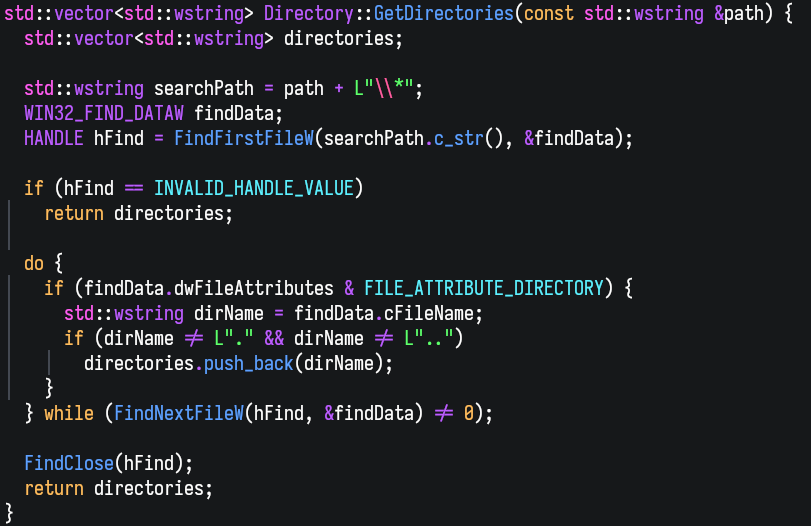Click 'return directories;' under the if check
Viewport: 811px width, 526px height.
tap(139, 213)
